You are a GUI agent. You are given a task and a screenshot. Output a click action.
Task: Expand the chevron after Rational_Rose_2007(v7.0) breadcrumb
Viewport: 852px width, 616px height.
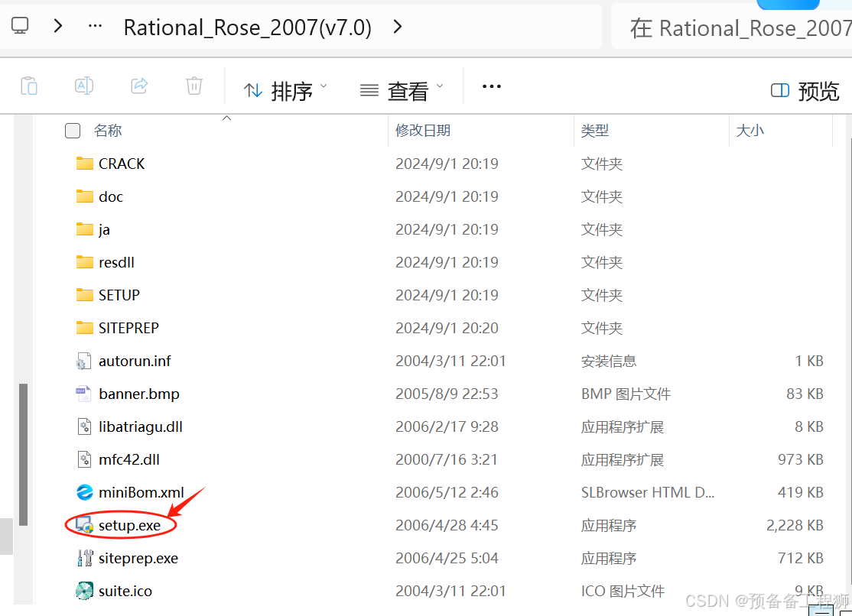pyautogui.click(x=398, y=26)
